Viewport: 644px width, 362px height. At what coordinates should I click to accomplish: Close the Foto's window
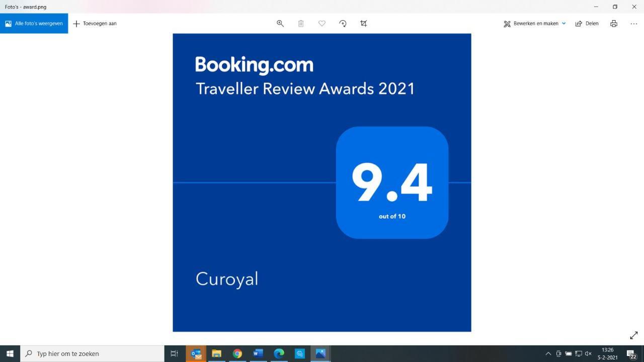(634, 7)
